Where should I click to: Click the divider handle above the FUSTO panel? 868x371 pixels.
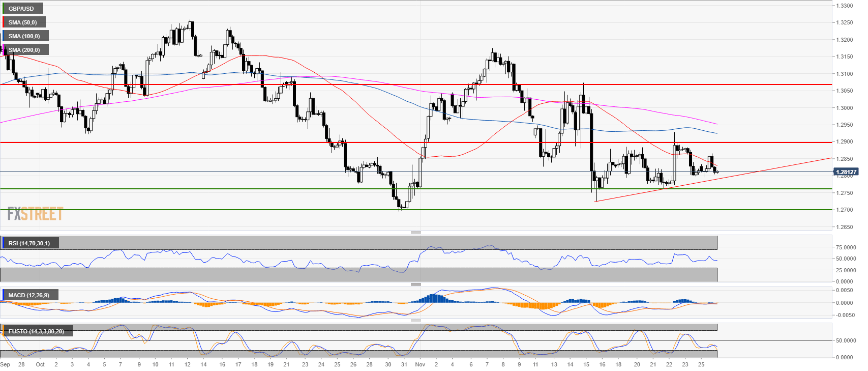tap(415, 321)
